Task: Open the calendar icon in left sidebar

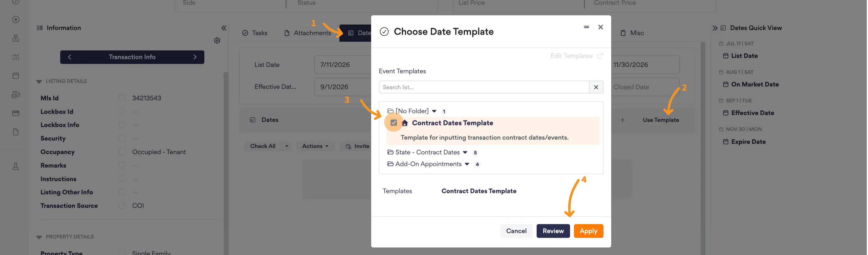Action: [x=16, y=75]
